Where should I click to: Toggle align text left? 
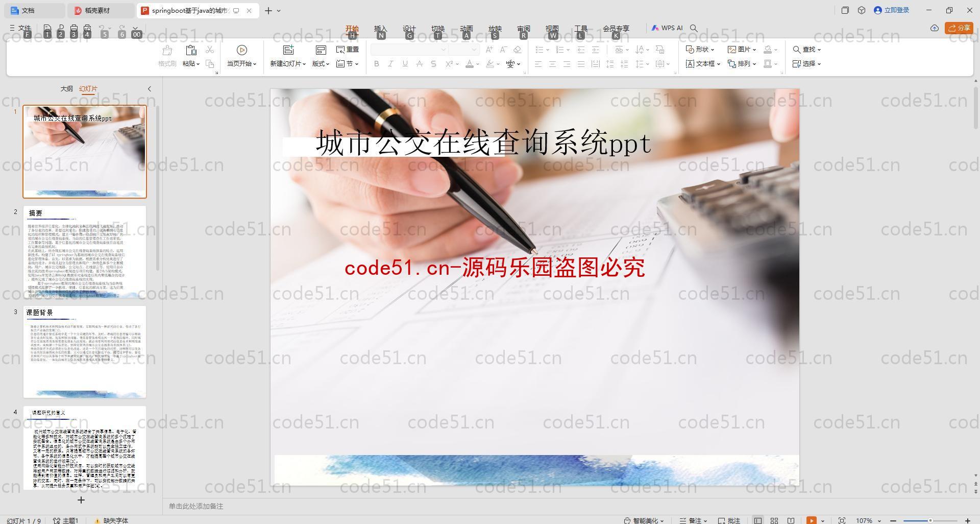(x=538, y=64)
